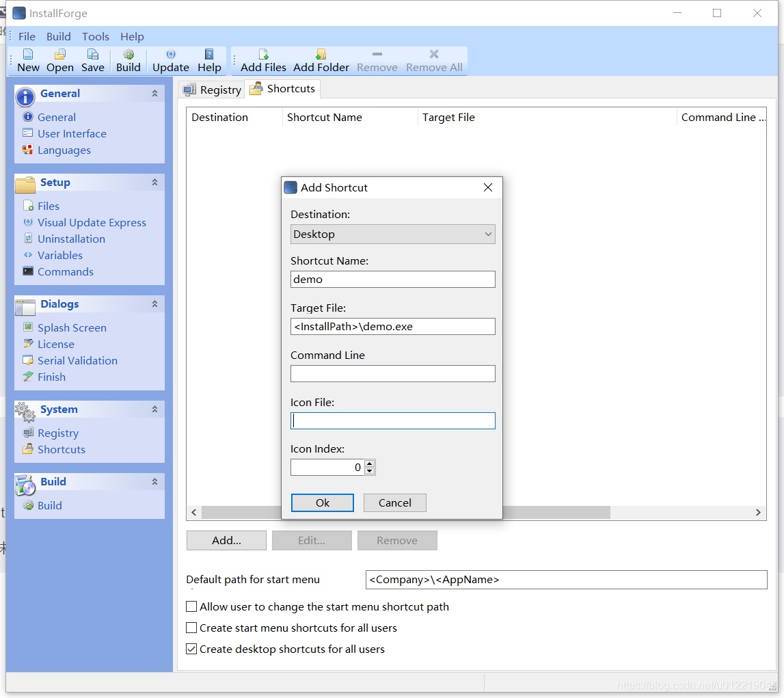Screen dimensions: 784x698
Task: Click the Shortcut Name field
Action: coord(392,280)
